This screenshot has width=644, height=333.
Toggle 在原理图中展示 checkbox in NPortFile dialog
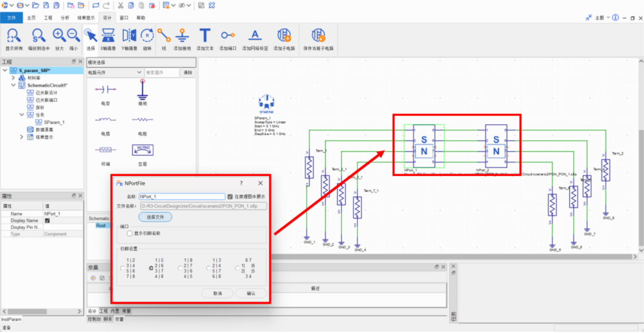(x=230, y=196)
